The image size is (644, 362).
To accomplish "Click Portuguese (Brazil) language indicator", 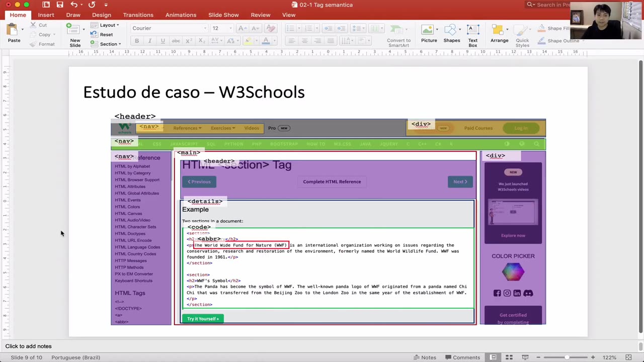I will point(75,357).
